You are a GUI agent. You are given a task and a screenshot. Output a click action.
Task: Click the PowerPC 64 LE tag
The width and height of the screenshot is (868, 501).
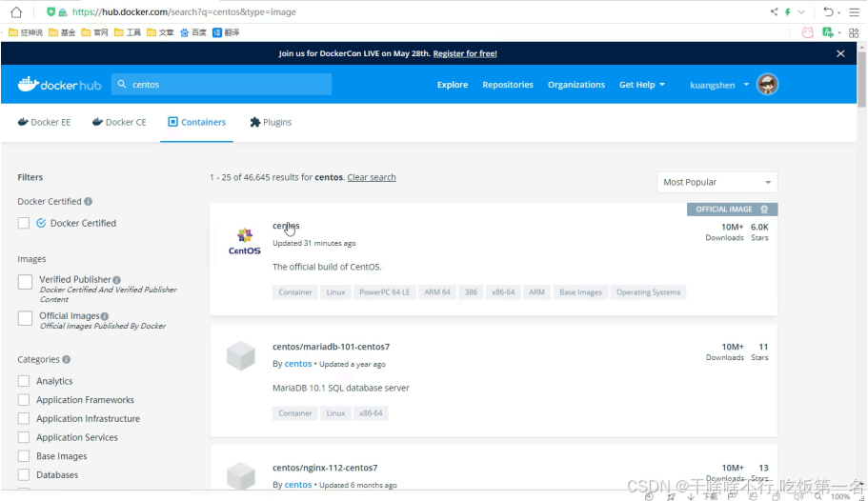(x=385, y=292)
